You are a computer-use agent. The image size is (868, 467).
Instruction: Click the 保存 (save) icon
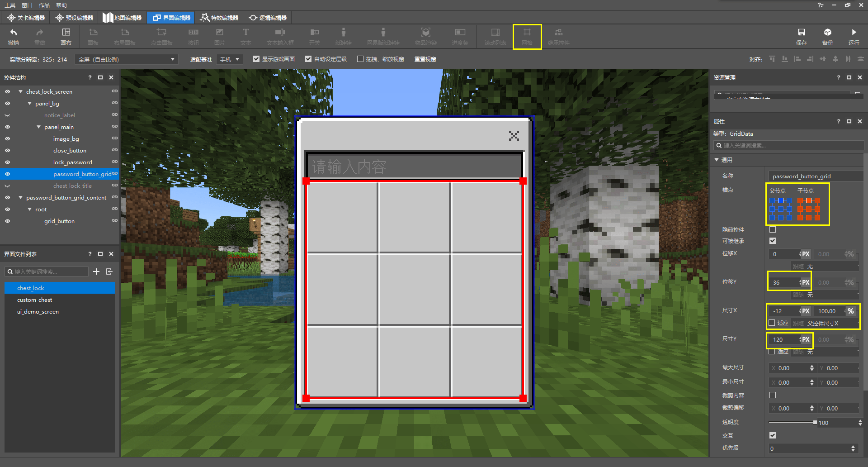802,36
